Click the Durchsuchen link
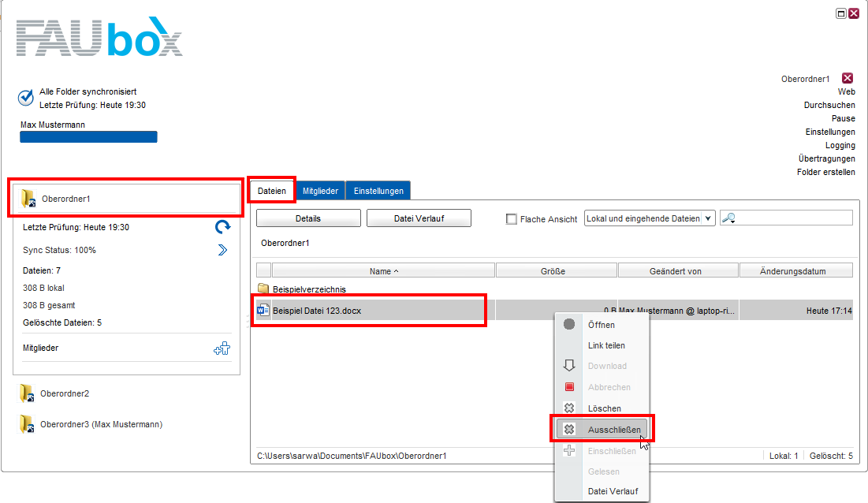The width and height of the screenshot is (868, 503). (x=829, y=105)
